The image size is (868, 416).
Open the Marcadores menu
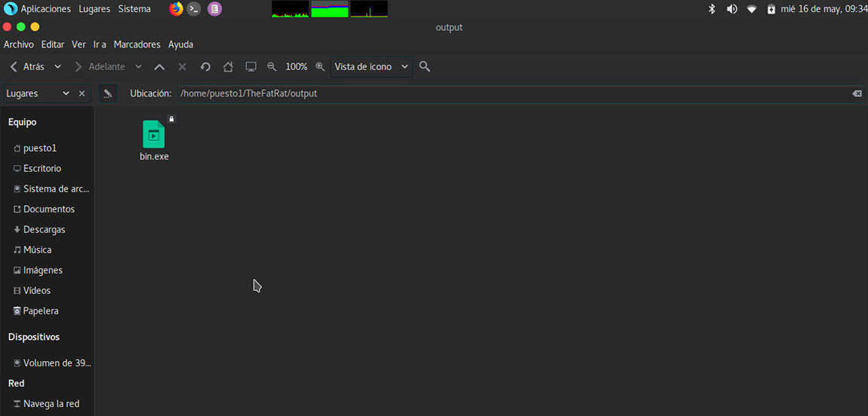(x=136, y=44)
